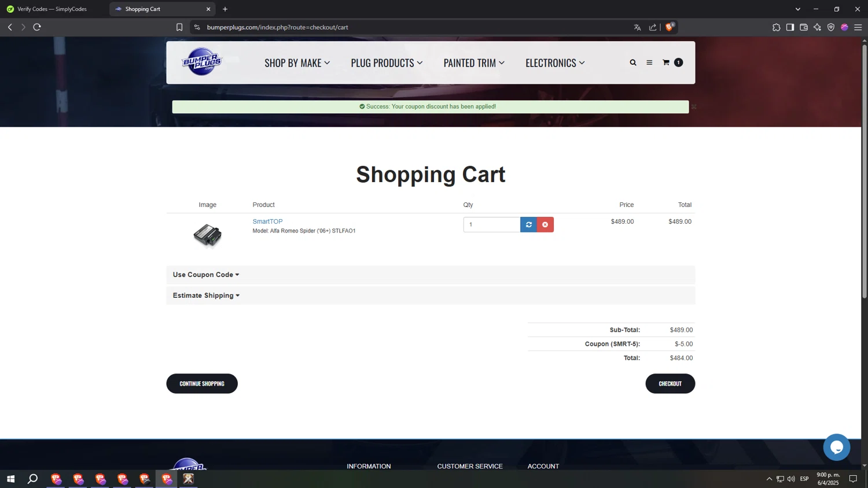
Task: Click the Model Alfa Romeo Spider text
Action: point(304,231)
